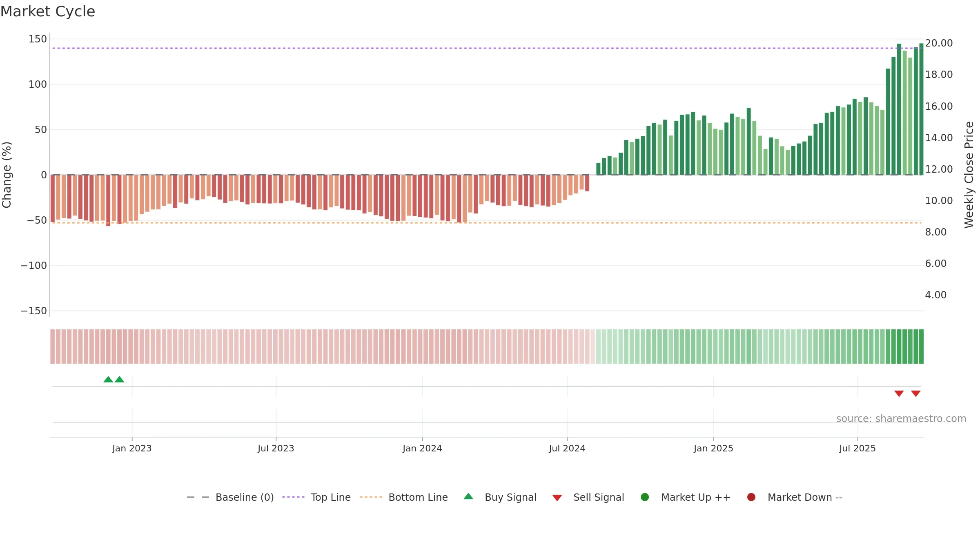Viewport: 980px width, 551px height.
Task: Click the orange dotted Bottom Line in the chart
Action: pos(487,223)
